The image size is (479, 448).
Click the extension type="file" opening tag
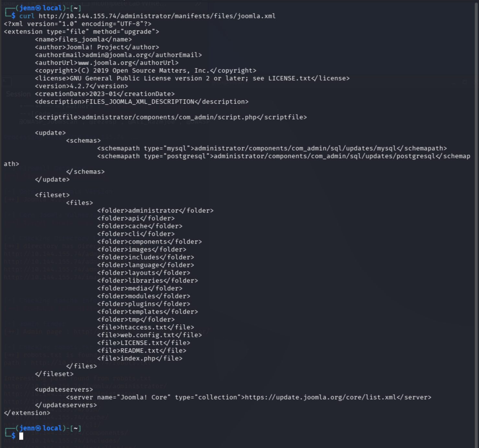tap(81, 31)
